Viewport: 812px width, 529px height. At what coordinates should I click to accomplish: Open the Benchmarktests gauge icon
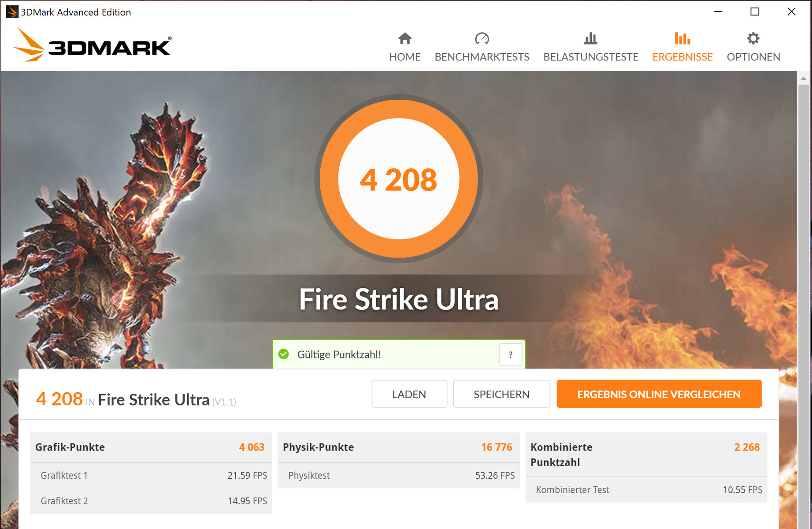tap(482, 38)
